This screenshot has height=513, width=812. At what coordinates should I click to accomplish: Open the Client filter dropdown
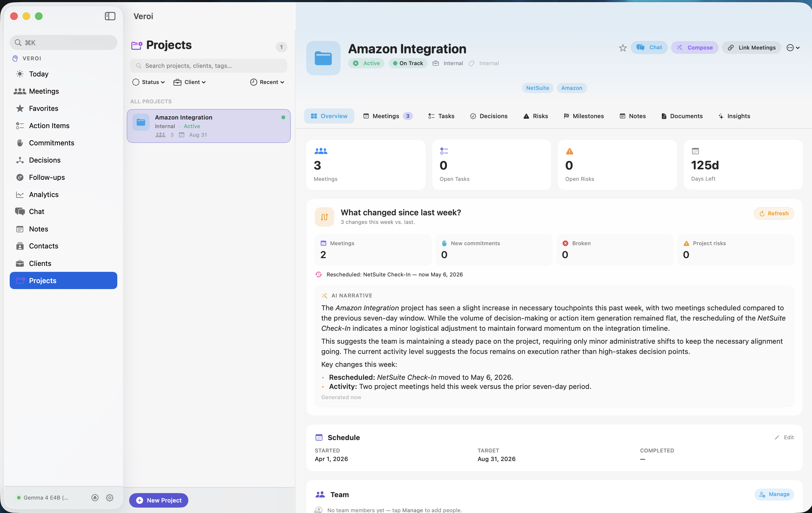click(x=189, y=82)
